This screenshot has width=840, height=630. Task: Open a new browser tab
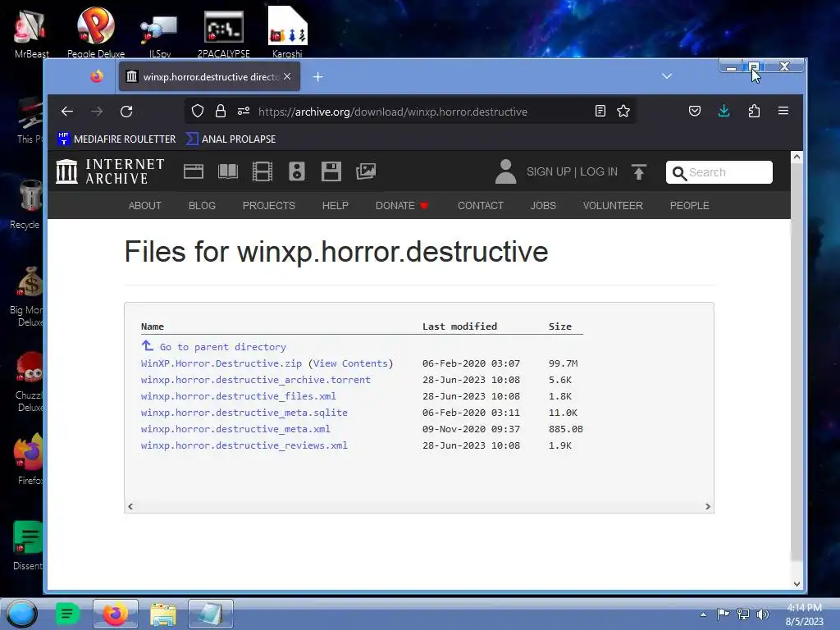coord(318,77)
